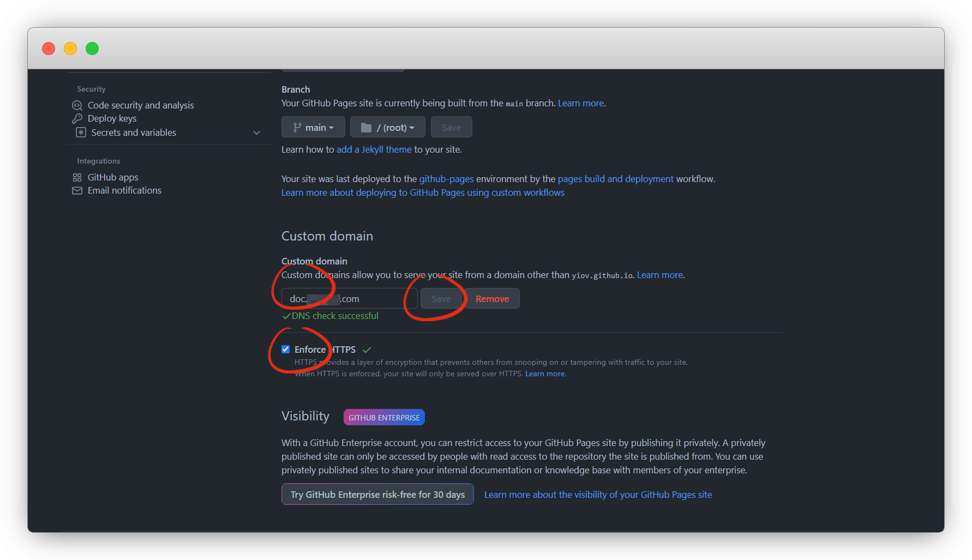Open the add a Jekyll theme link

[374, 149]
